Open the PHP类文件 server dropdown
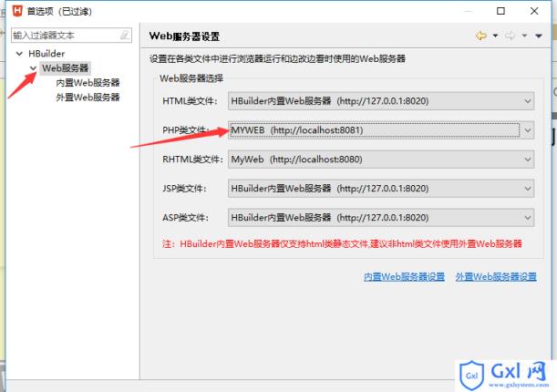The width and height of the screenshot is (557, 392). click(528, 130)
